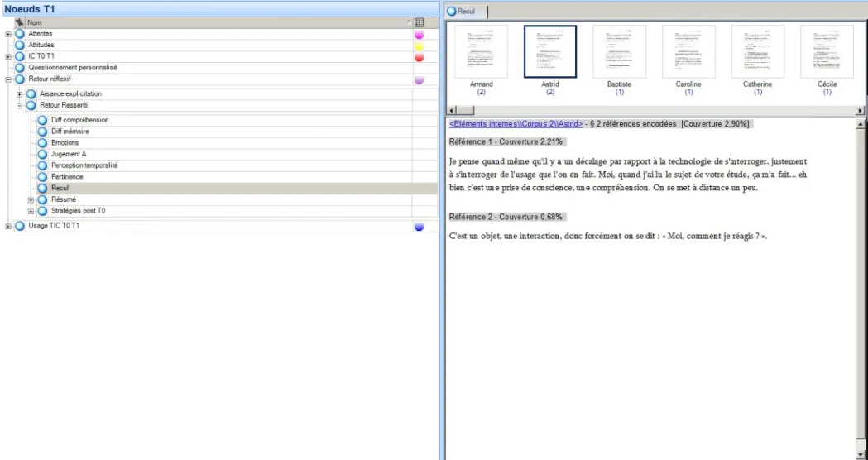The width and height of the screenshot is (868, 460).
Task: Open the Cécile document thumbnail
Action: (827, 51)
